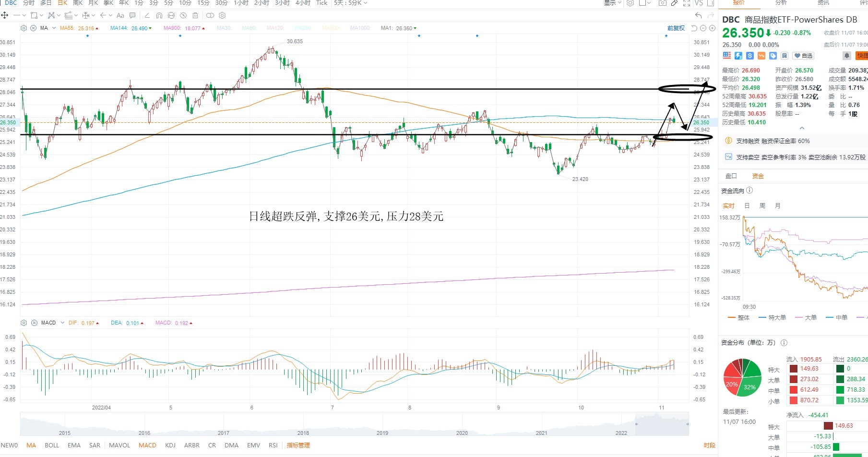Open the 分析 analysis tab

coord(781,3)
